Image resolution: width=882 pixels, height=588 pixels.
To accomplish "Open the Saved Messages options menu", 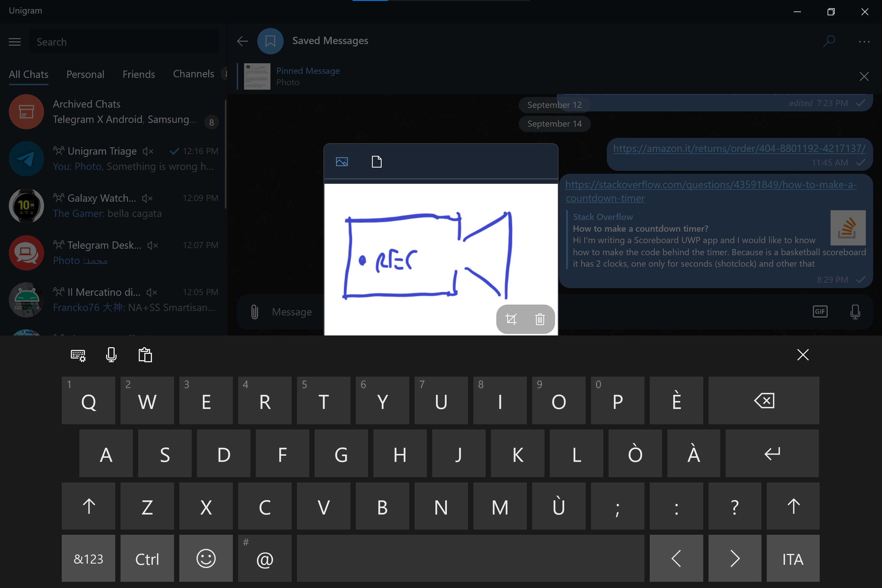I will tap(864, 42).
